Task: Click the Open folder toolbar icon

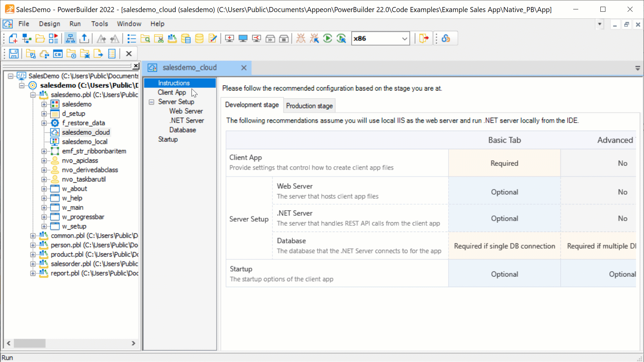Action: [x=40, y=39]
